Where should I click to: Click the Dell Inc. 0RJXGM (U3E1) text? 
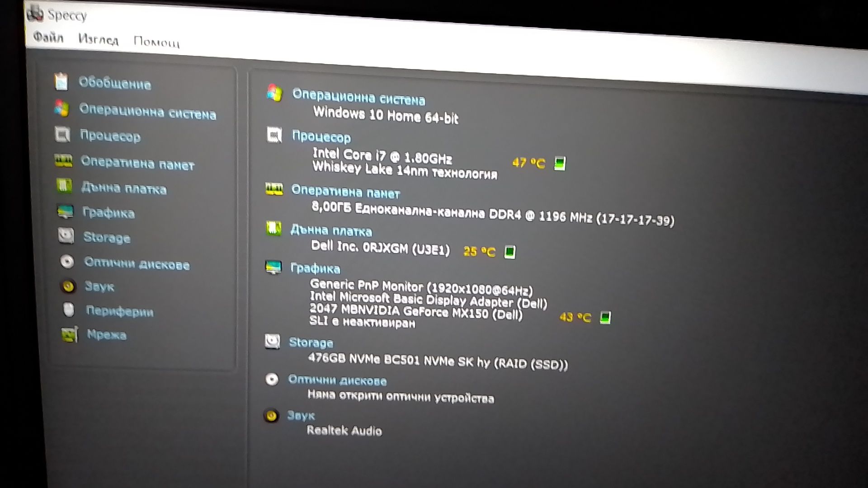coord(380,248)
